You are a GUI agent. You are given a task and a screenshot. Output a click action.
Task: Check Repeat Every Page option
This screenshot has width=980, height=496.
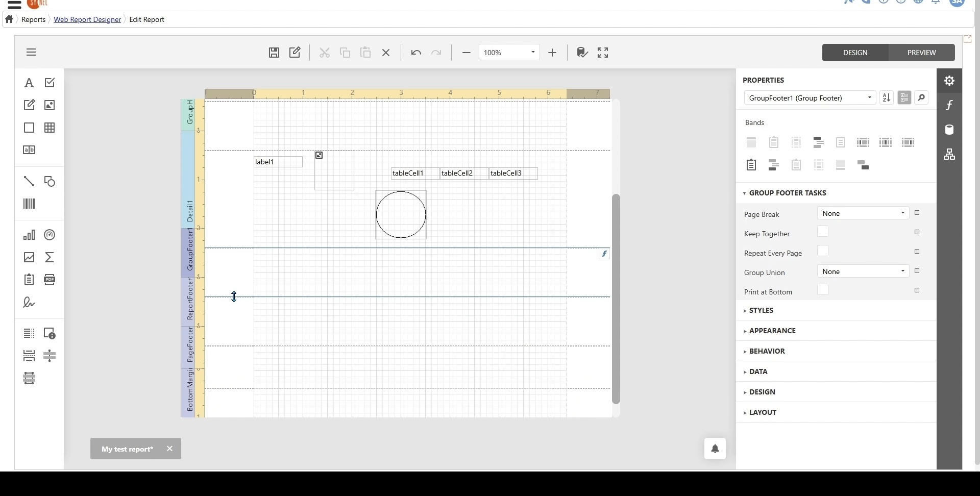point(823,251)
